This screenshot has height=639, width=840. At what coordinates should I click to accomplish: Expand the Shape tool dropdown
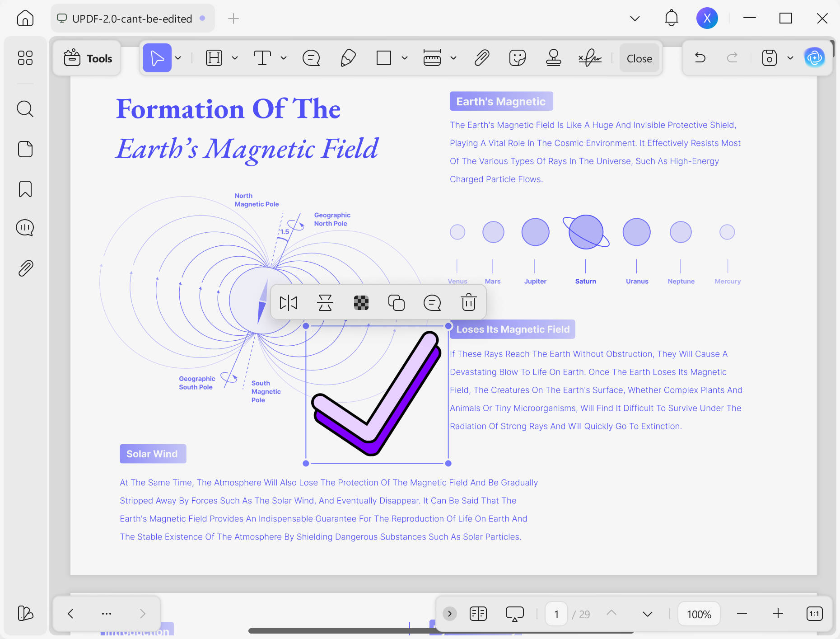(405, 58)
